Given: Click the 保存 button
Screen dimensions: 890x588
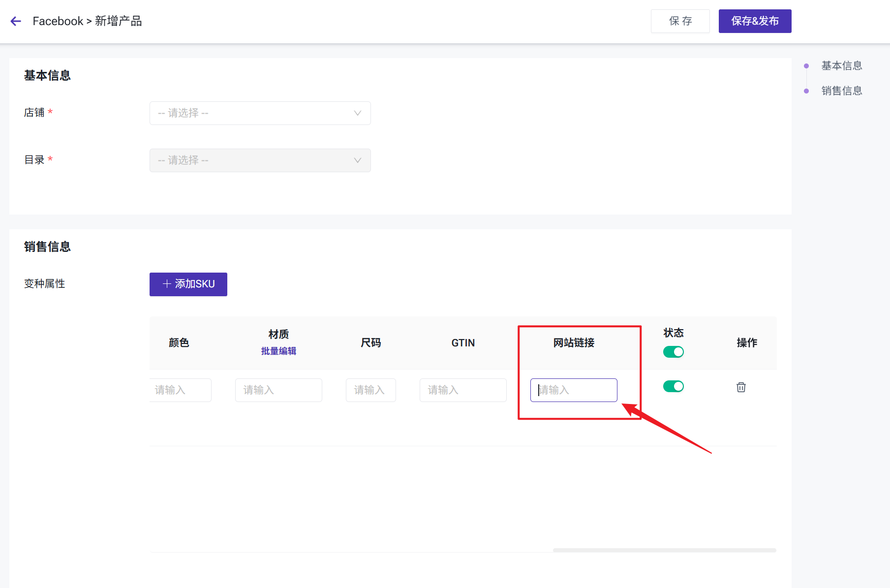Looking at the screenshot, I should coord(680,21).
